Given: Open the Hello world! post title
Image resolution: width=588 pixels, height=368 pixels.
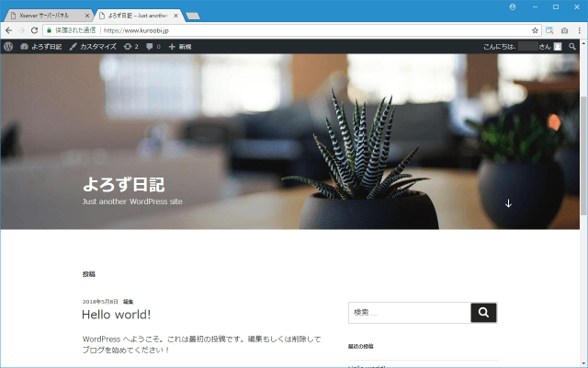Looking at the screenshot, I should 117,315.
